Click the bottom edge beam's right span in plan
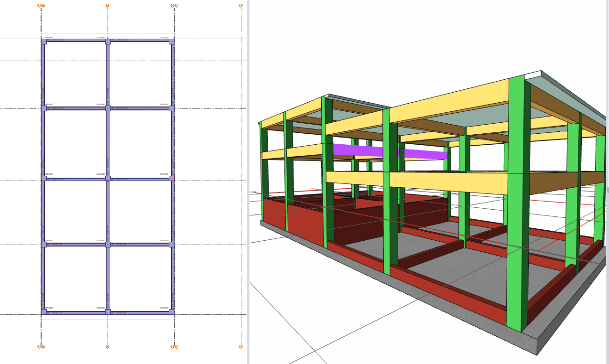Image resolution: width=609 pixels, height=364 pixels. [x=140, y=313]
